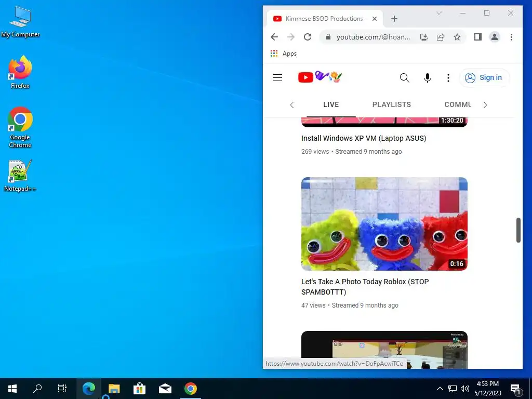Open Install Windows XP VM video title
The height and width of the screenshot is (399, 532).
click(364, 138)
